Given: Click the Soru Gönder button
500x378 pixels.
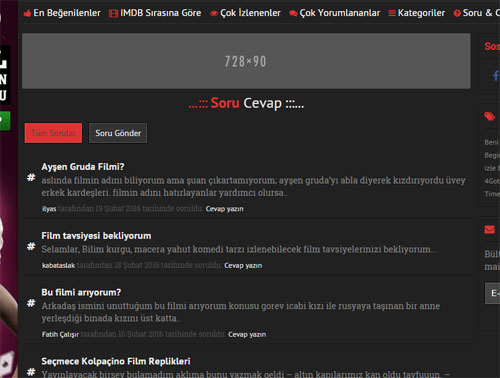Looking at the screenshot, I should pos(118,133).
